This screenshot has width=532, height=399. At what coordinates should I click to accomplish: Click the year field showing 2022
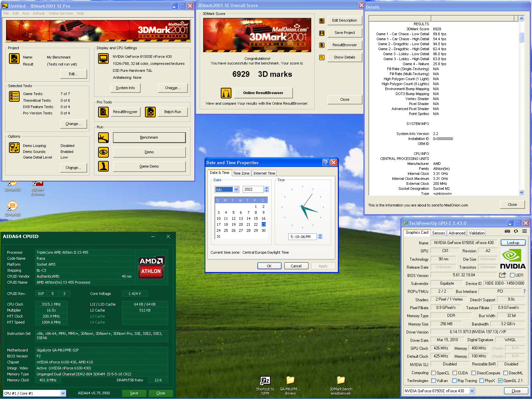point(253,189)
